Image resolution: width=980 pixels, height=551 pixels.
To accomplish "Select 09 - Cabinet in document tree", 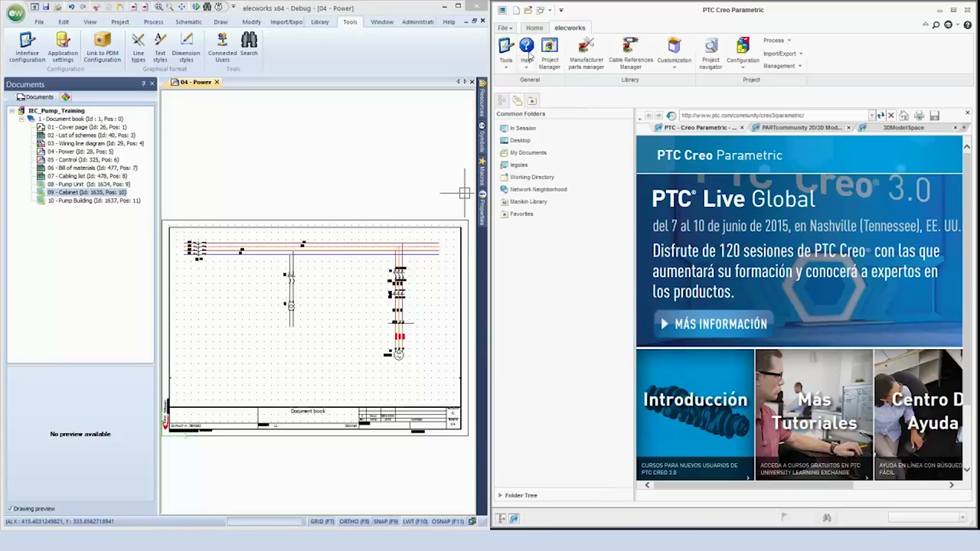I will (87, 193).
